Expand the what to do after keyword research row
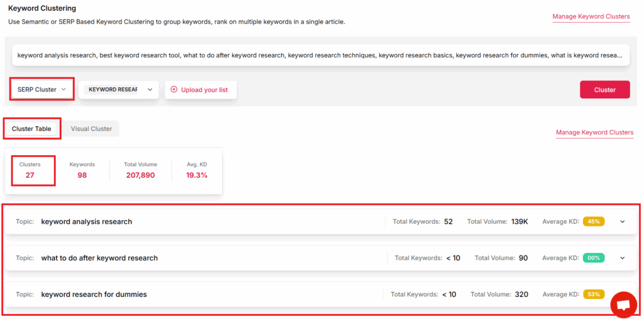The image size is (644, 319). [622, 258]
